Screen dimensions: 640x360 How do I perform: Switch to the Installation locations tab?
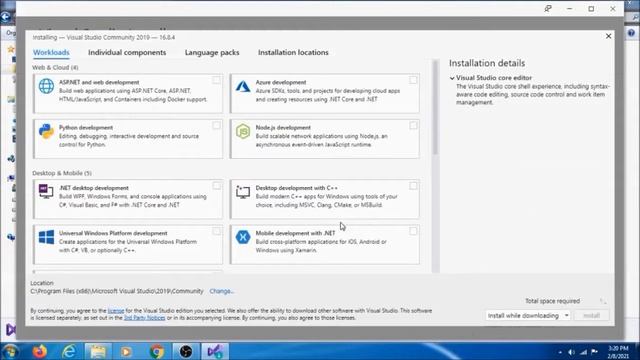[293, 52]
